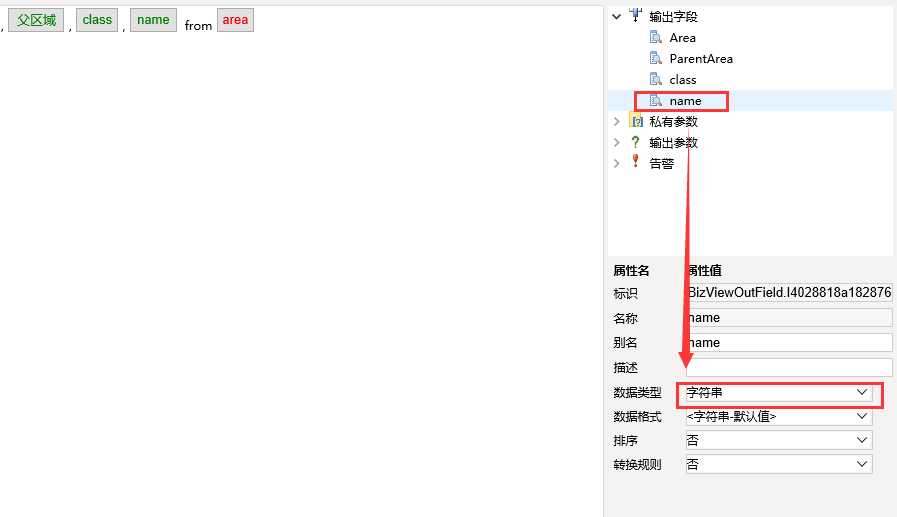Select the 输出参数 tree label
The image size is (897, 517).
673,143
